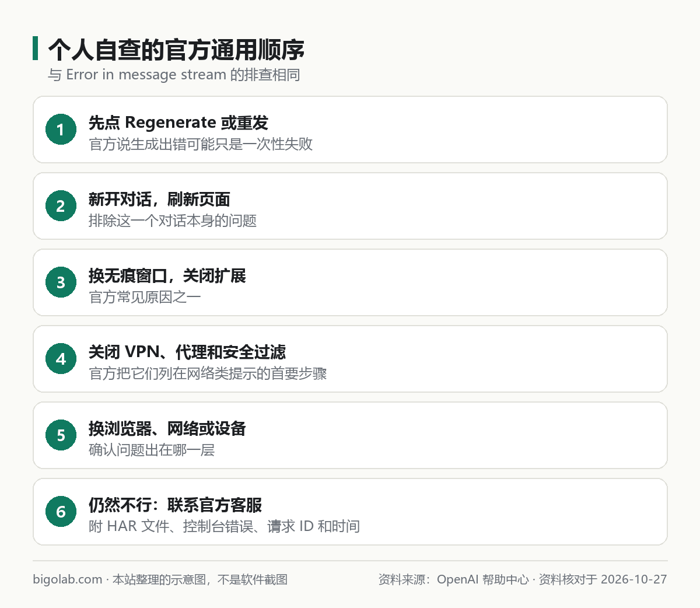Click the step 1 number circle
The height and width of the screenshot is (608, 700).
[61, 130]
